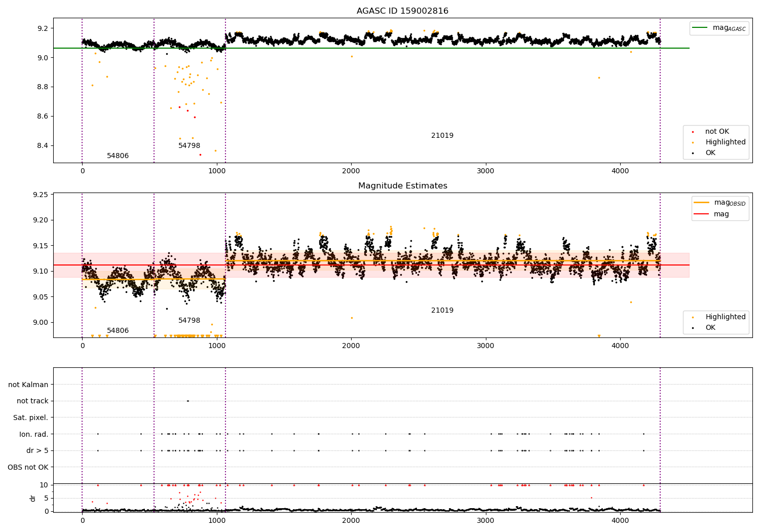Click the 10 tick on the dr axis
Image resolution: width=760 pixels, height=532 pixels.
pyautogui.click(x=44, y=485)
